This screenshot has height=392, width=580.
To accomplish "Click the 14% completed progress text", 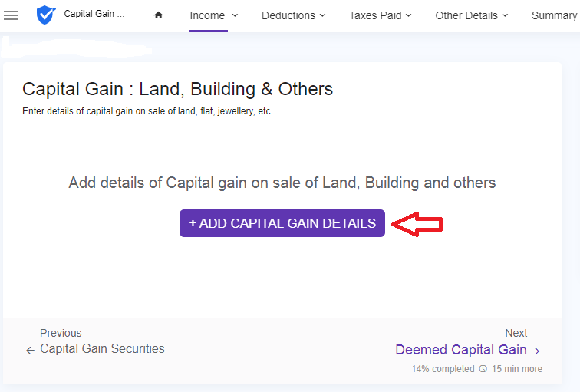I will click(x=443, y=369).
